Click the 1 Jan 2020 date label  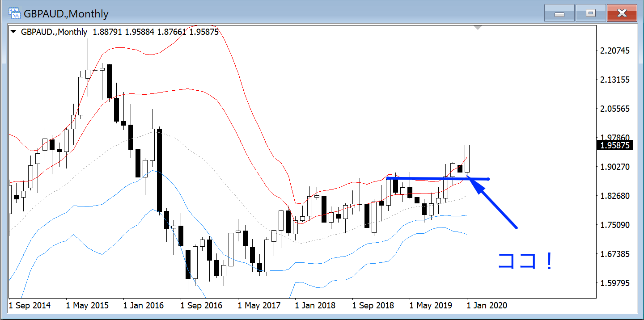487,306
